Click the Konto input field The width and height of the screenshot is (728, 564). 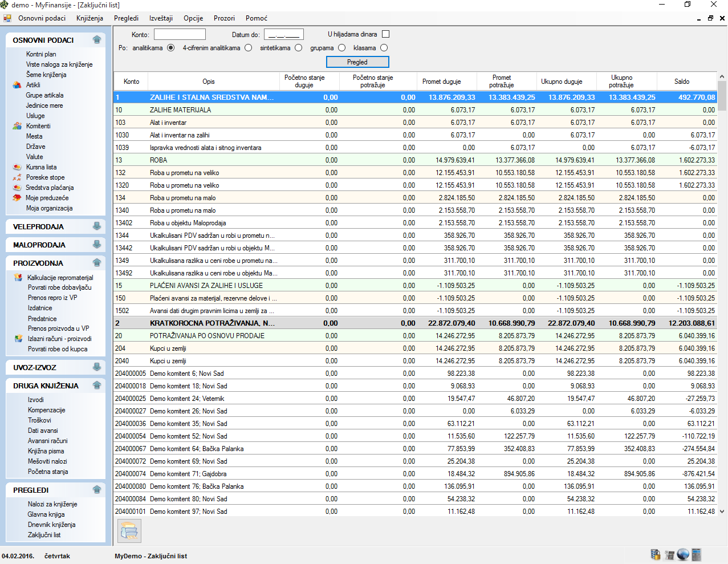coord(180,34)
